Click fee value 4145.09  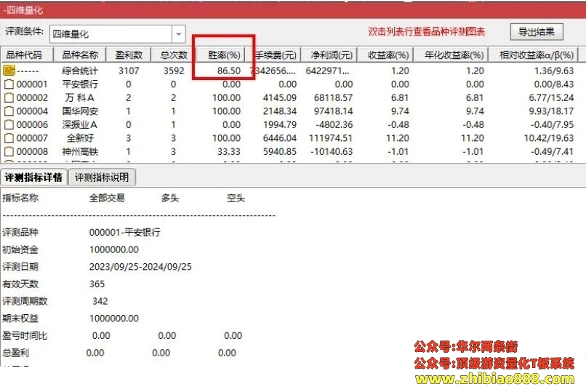[279, 97]
